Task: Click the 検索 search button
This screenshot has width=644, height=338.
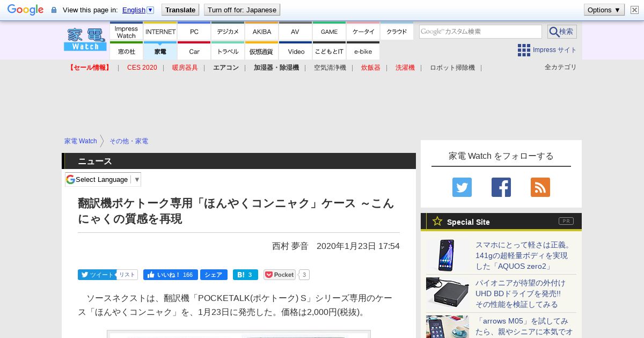Action: [562, 32]
